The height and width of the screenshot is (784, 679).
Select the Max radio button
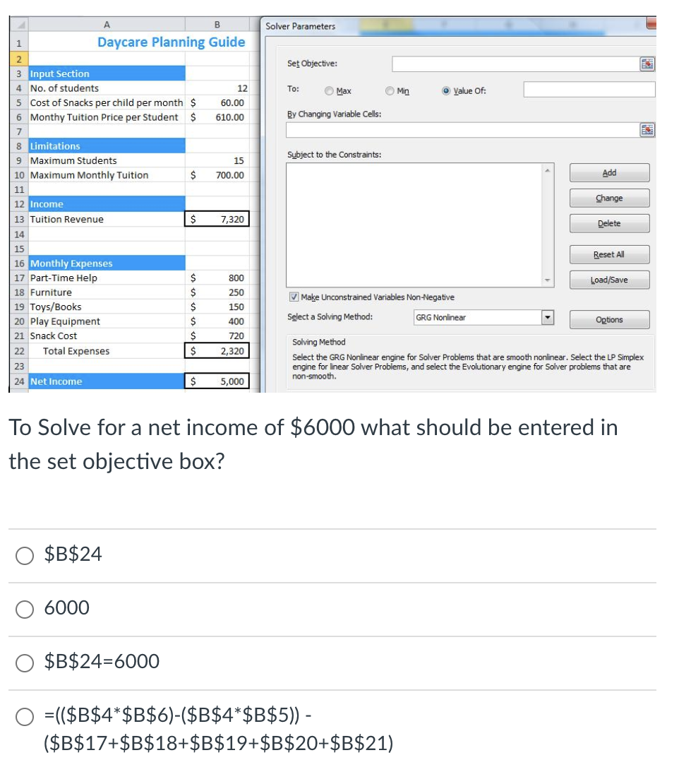(329, 90)
